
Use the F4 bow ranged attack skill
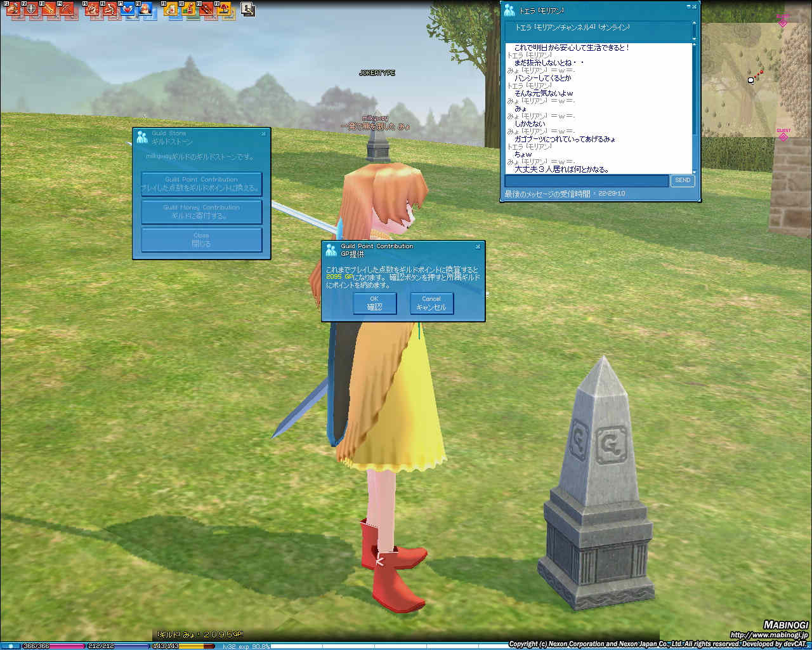[66, 9]
